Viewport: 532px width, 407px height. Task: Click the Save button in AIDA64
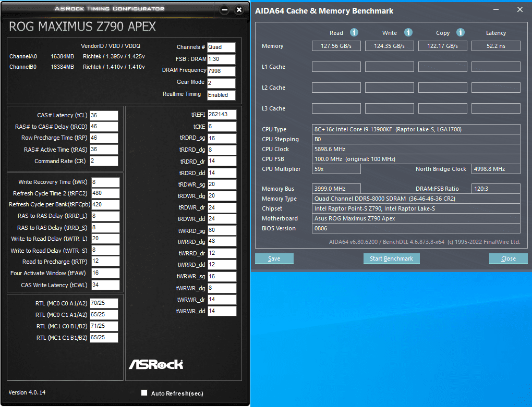pyautogui.click(x=274, y=258)
